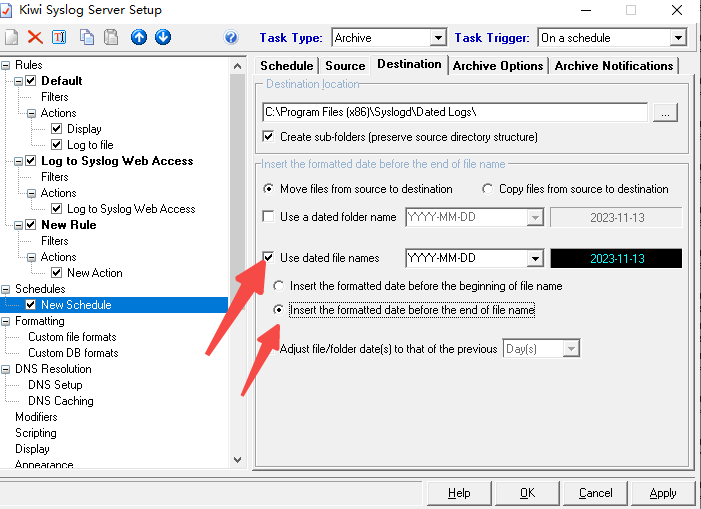Click the destination location path field
This screenshot has width=701, height=509.
click(455, 112)
